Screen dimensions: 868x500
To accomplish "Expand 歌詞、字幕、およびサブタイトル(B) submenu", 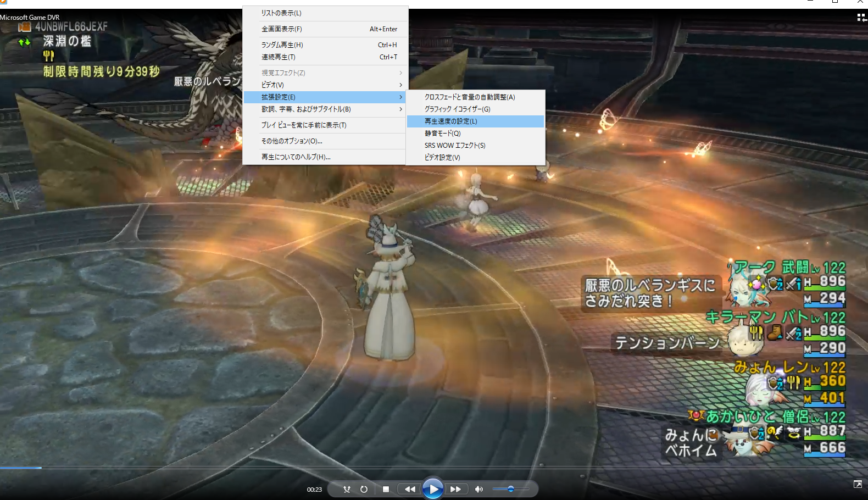I will (324, 109).
